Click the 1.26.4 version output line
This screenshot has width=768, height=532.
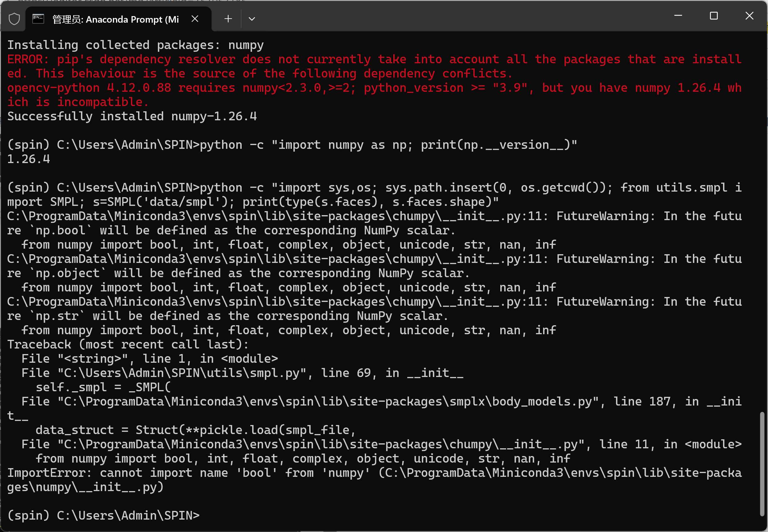(x=29, y=159)
